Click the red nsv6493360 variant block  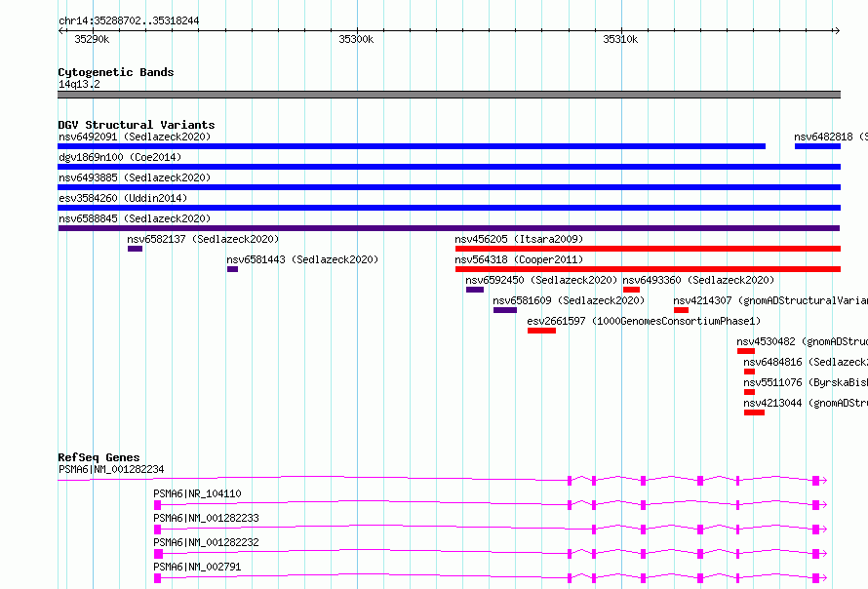point(632,290)
